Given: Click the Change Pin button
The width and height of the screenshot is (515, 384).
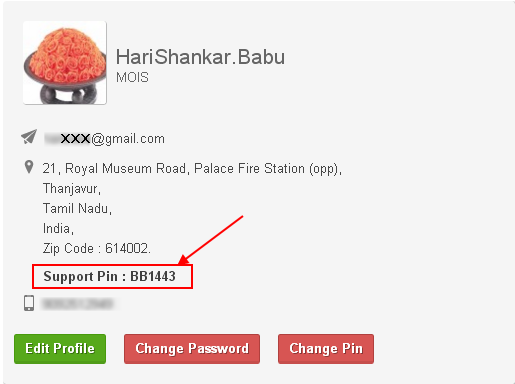Looking at the screenshot, I should [x=326, y=349].
